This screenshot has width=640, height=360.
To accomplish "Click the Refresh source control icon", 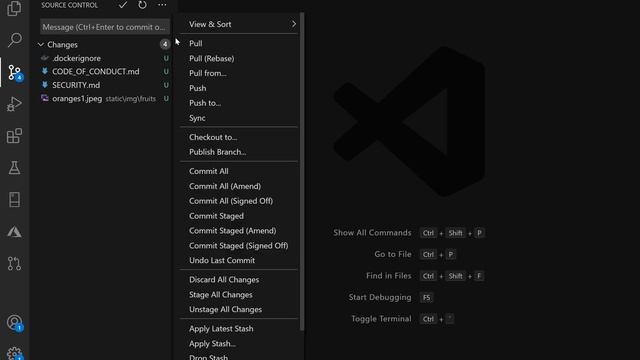I will 142,5.
